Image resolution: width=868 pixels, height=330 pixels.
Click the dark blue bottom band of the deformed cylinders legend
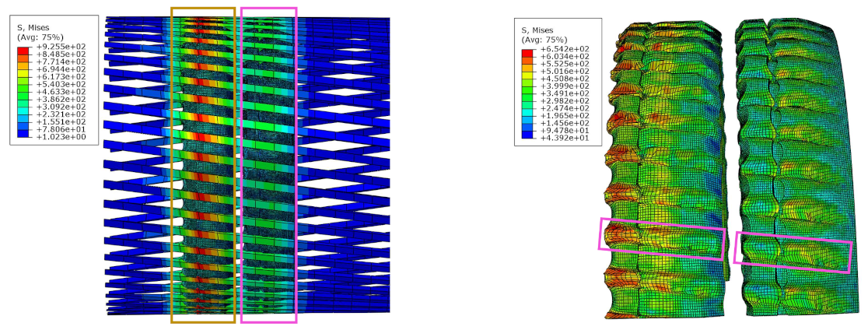point(527,135)
